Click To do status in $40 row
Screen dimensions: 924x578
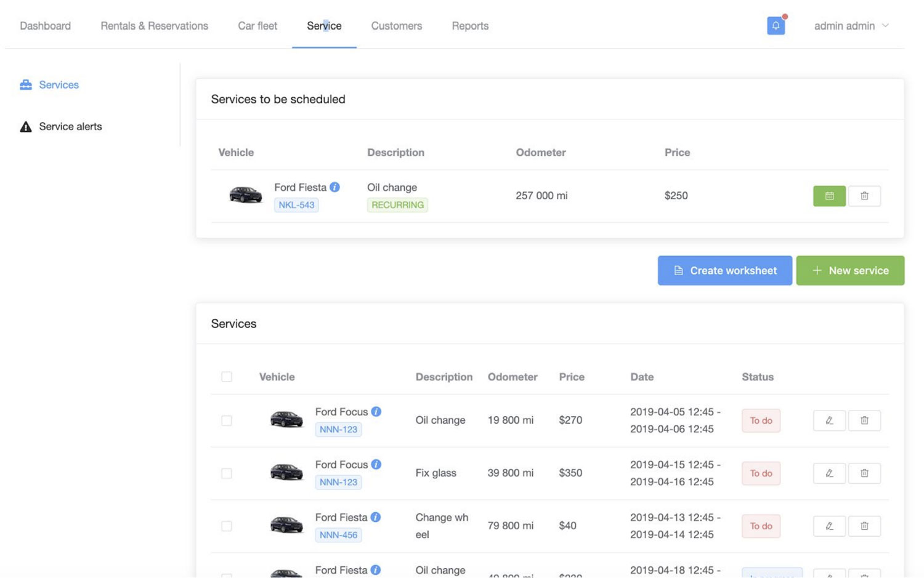[x=761, y=526]
